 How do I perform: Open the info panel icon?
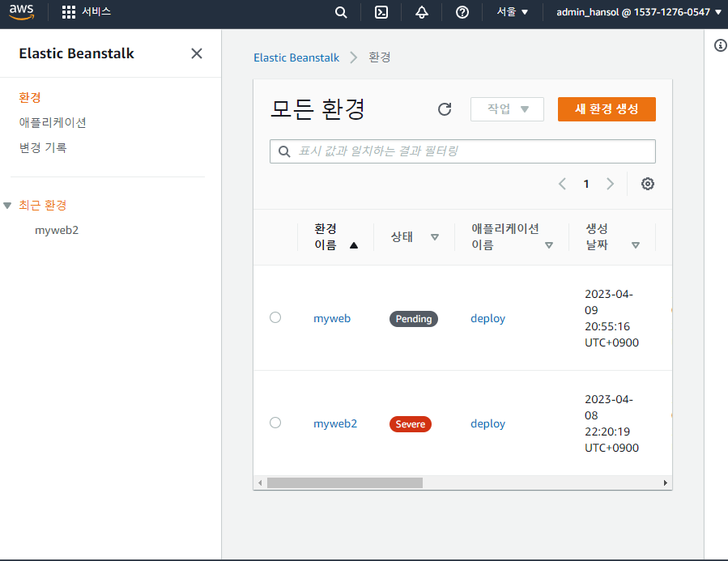[720, 45]
